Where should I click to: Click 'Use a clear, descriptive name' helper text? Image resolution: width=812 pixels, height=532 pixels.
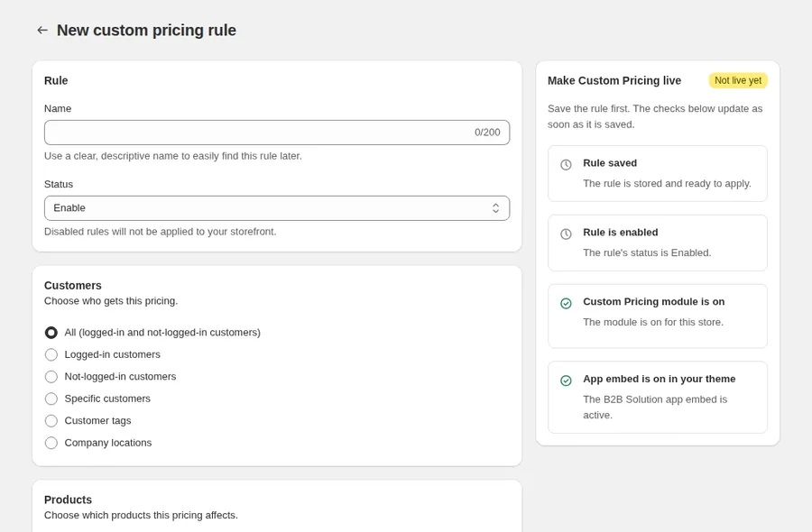173,156
